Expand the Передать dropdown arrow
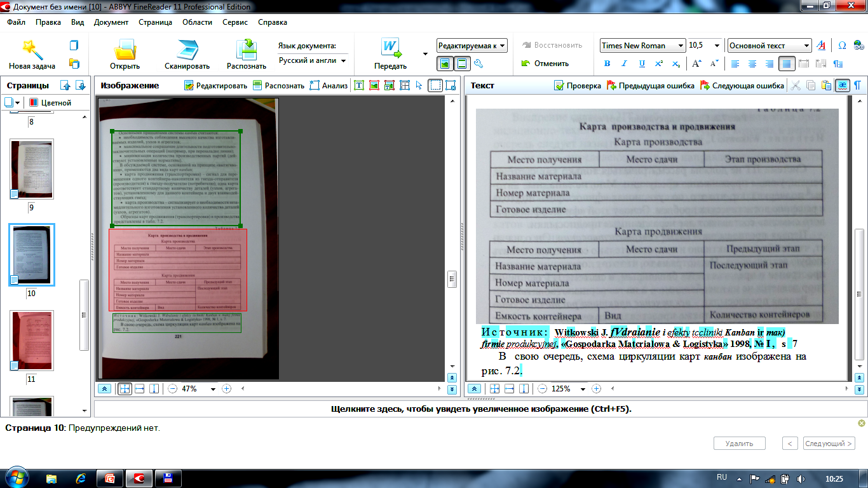The height and width of the screenshot is (488, 868). pos(425,53)
